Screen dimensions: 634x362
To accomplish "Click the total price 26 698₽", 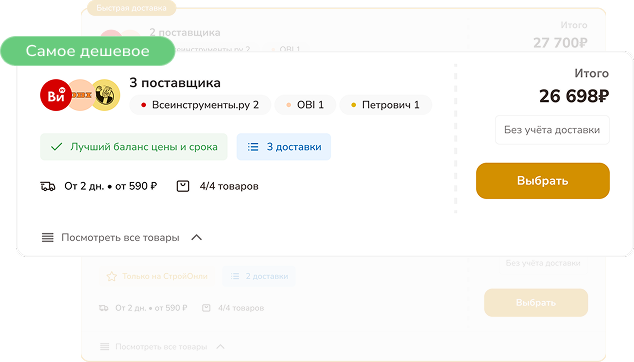I will point(574,96).
